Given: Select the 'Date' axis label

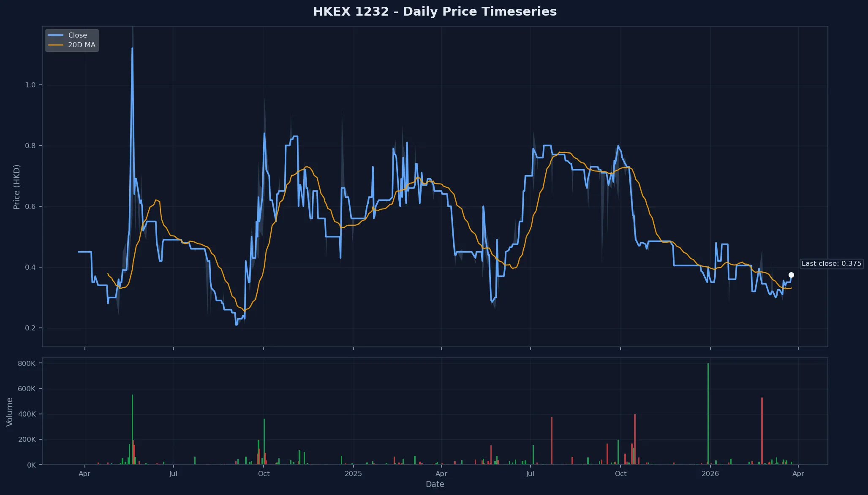Looking at the screenshot, I should (435, 484).
